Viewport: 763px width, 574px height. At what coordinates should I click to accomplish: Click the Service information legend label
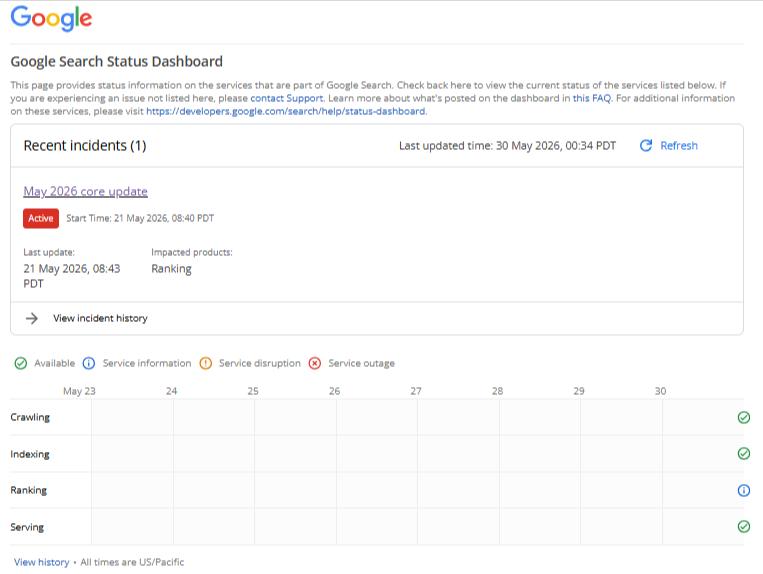(x=147, y=363)
